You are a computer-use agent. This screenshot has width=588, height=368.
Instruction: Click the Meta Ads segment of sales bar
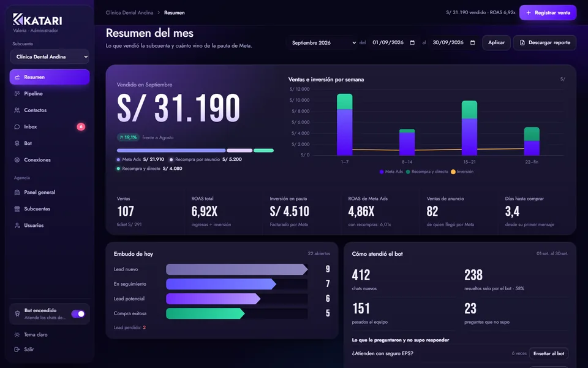tap(171, 151)
